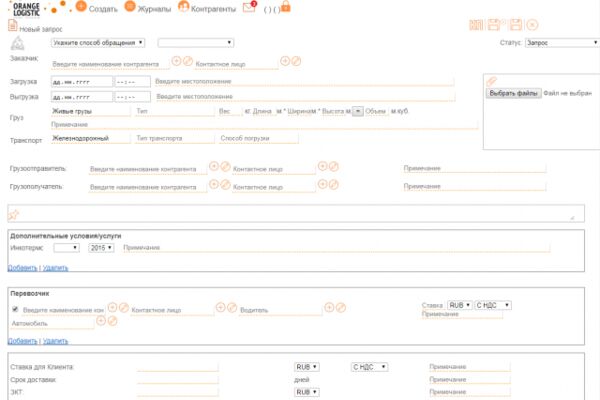Click the pin icon in the notes area
Screen dimensions: 600x400
13,215
